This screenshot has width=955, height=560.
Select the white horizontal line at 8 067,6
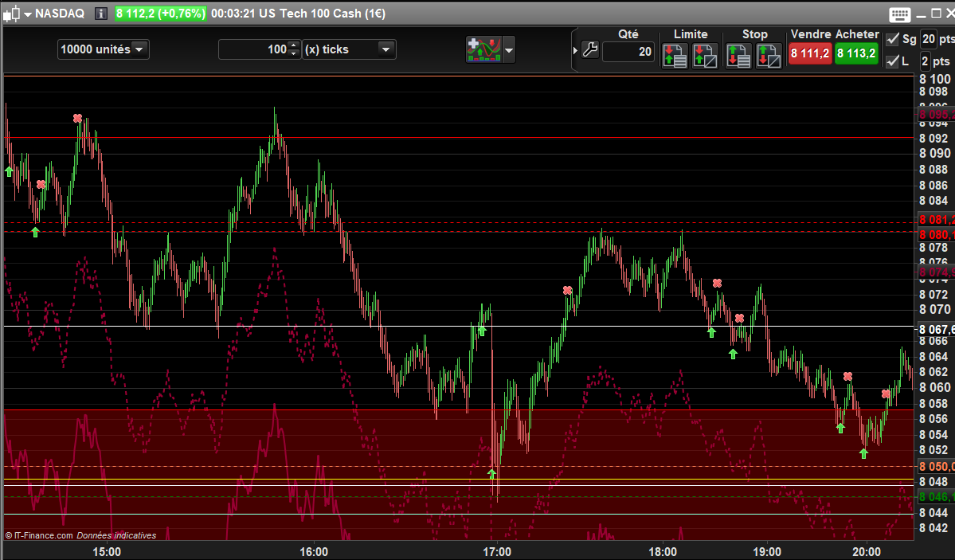(460, 327)
